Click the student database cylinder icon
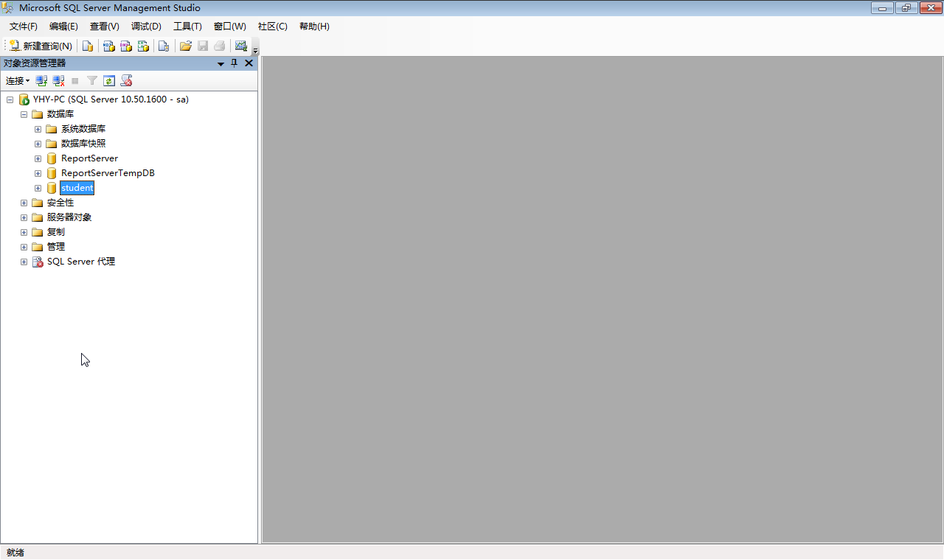The width and height of the screenshot is (944, 560). click(52, 188)
